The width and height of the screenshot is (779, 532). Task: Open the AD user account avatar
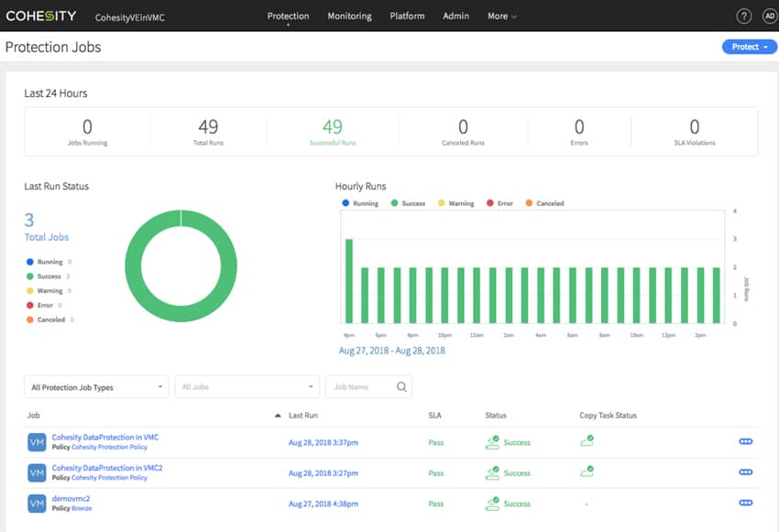click(x=770, y=16)
